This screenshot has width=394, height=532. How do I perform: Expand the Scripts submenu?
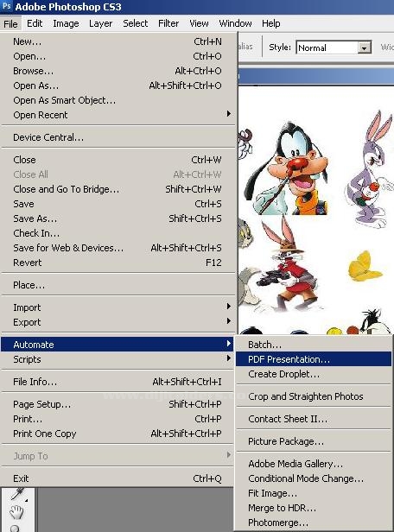[118, 359]
